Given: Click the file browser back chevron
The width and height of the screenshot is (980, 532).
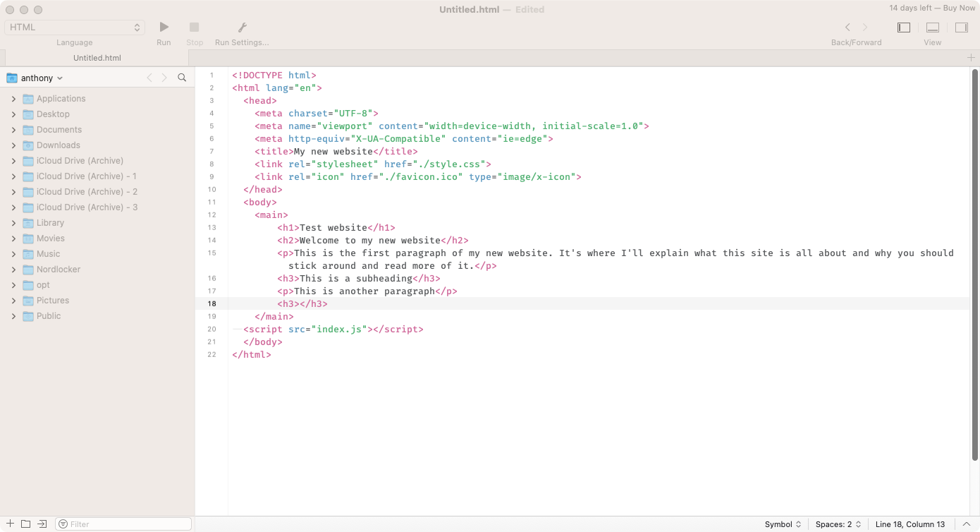Looking at the screenshot, I should 149,78.
